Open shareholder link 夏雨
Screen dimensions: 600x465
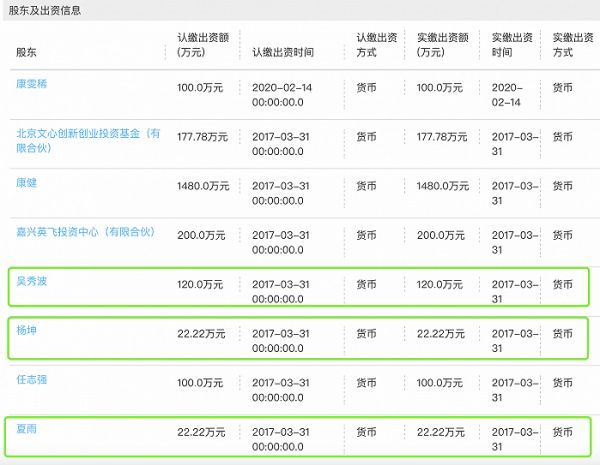coord(27,428)
